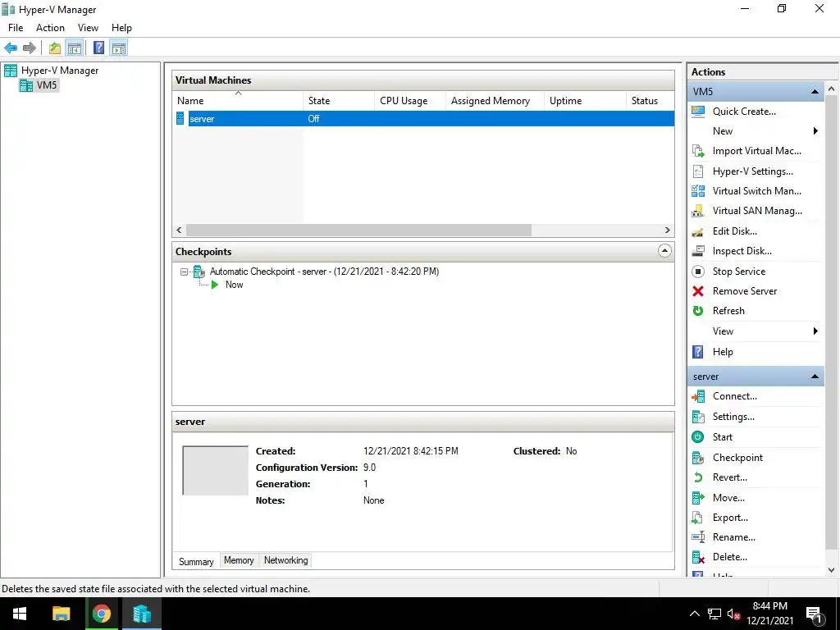
Task: Select the Automatic Checkpoint - server entry
Action: (x=324, y=272)
